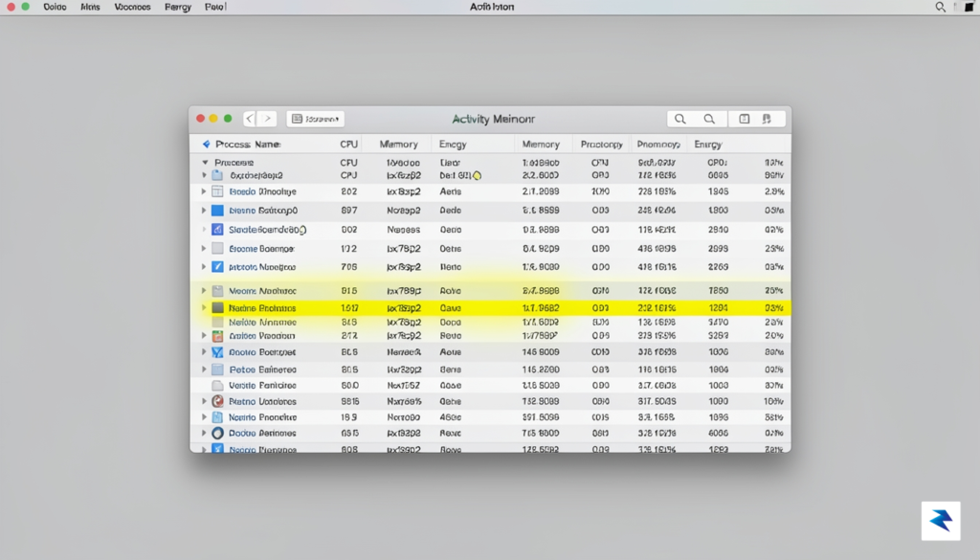Expand the row with CPU value 708
The width and height of the screenshot is (980, 560).
coord(204,267)
